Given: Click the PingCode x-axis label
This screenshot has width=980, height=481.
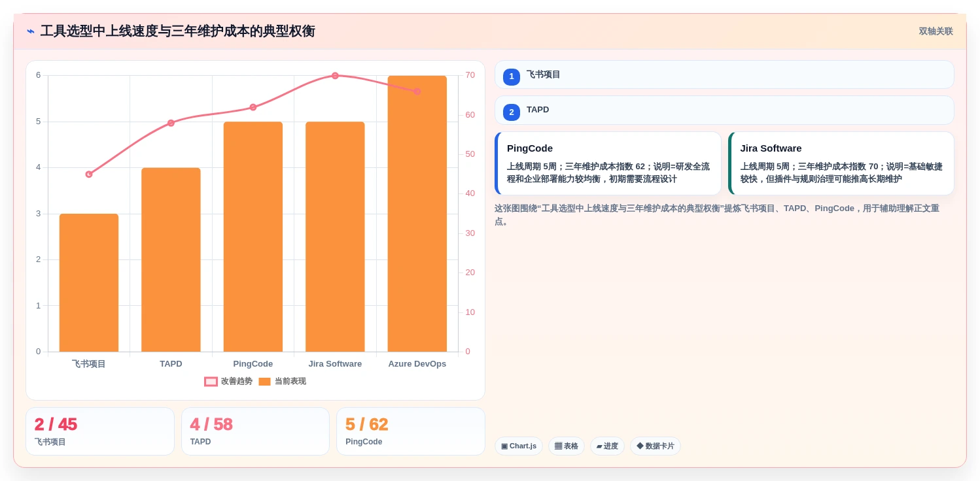Looking at the screenshot, I should pos(253,364).
